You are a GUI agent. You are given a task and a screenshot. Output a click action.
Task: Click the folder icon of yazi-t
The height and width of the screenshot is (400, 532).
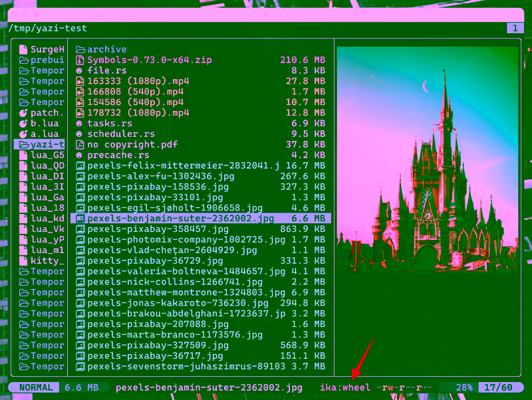click(24, 144)
